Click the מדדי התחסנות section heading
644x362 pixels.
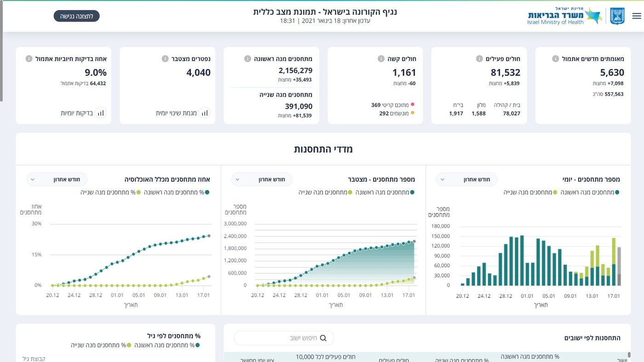(x=323, y=149)
